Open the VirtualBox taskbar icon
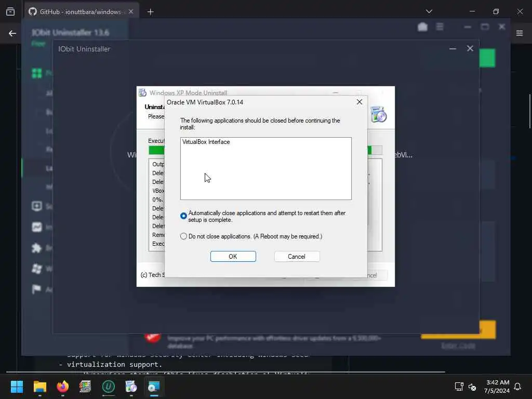The height and width of the screenshot is (399, 532). [154, 387]
